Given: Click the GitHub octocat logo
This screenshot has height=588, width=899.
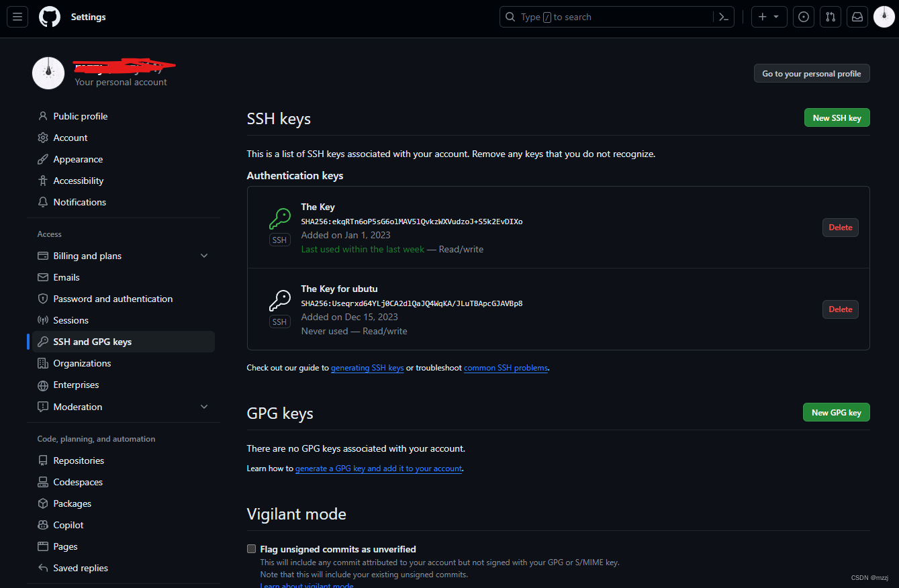Looking at the screenshot, I should (49, 16).
